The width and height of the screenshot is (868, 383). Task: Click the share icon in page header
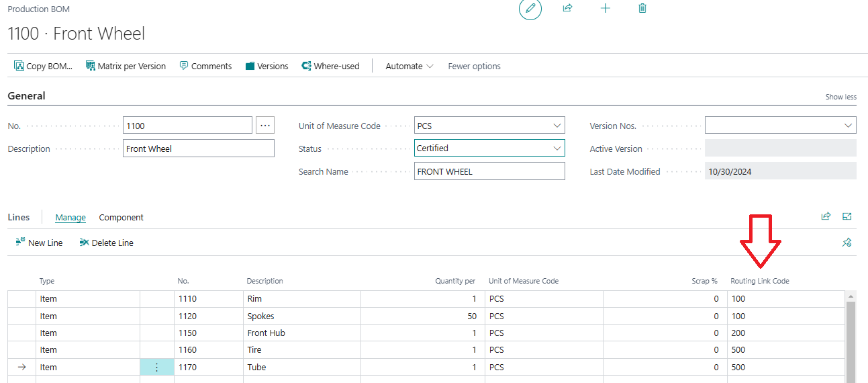(567, 8)
